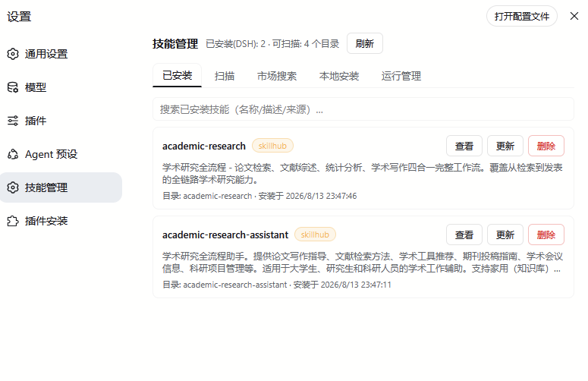View the academic-research skill with 查看
The width and height of the screenshot is (588, 381).
pyautogui.click(x=464, y=146)
